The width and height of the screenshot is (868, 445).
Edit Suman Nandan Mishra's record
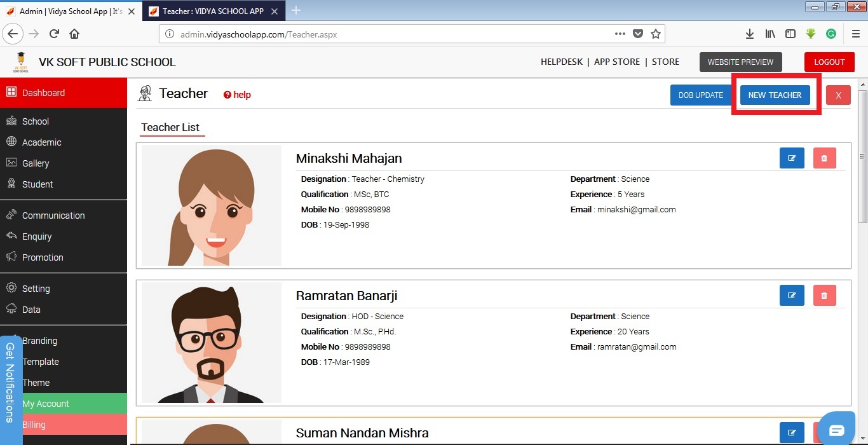pyautogui.click(x=792, y=433)
